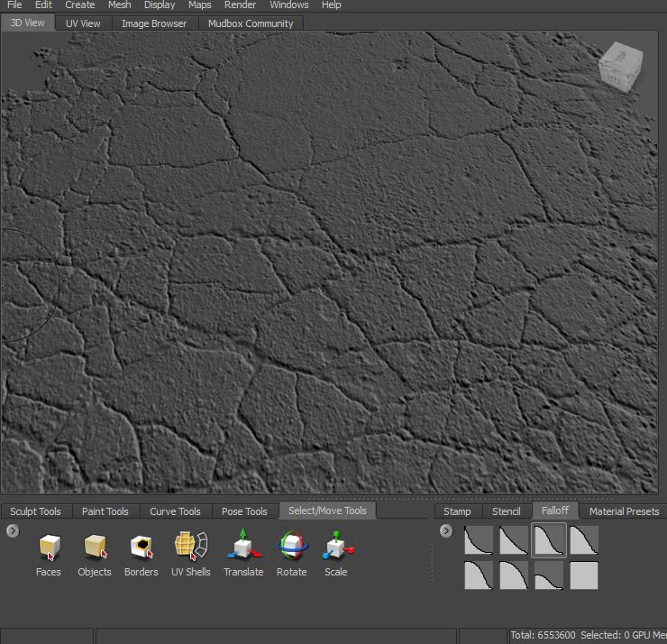Open the Render menu
Image resolution: width=667 pixels, height=644 pixels.
(241, 5)
